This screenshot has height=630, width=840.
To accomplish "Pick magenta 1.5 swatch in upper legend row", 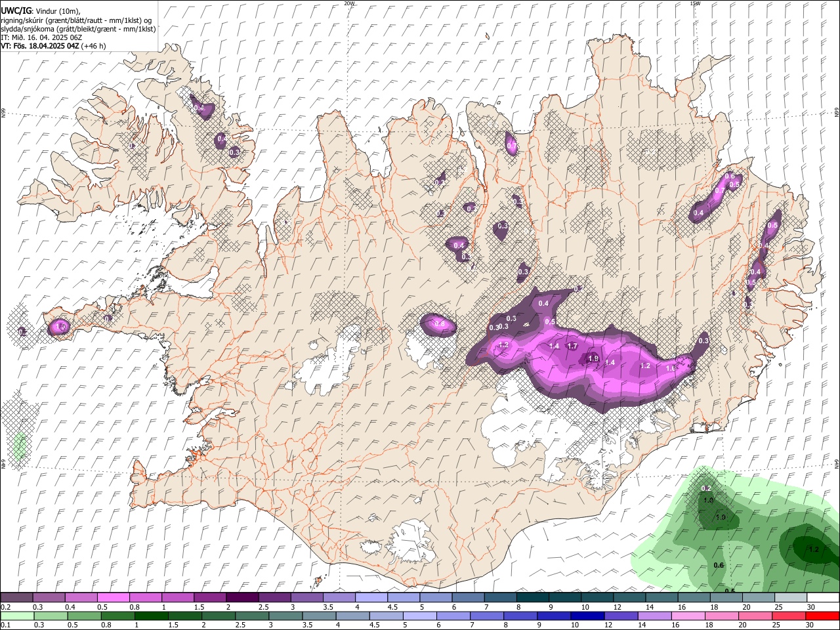I will pos(210,598).
